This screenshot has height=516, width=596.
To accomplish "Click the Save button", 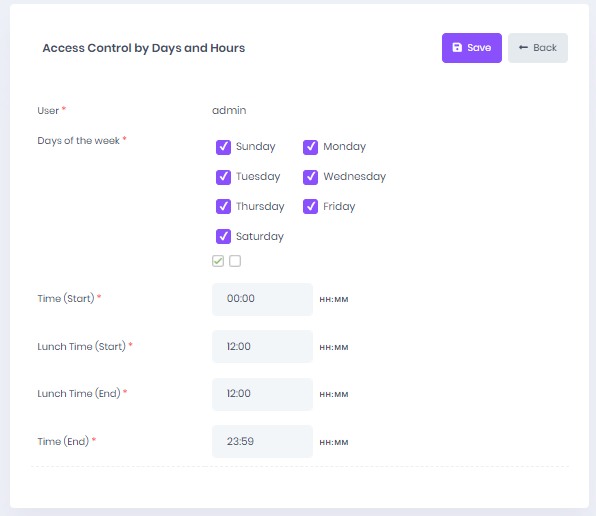I will (x=472, y=48).
